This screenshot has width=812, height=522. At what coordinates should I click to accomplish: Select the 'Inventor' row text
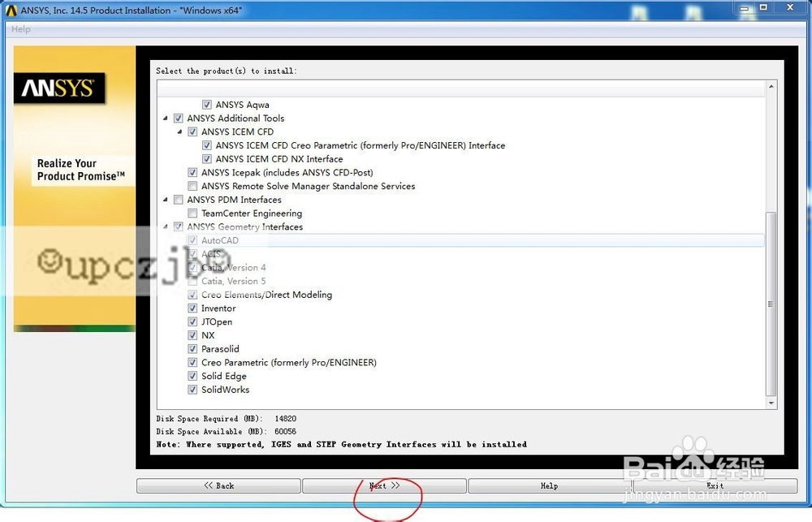[x=218, y=308]
